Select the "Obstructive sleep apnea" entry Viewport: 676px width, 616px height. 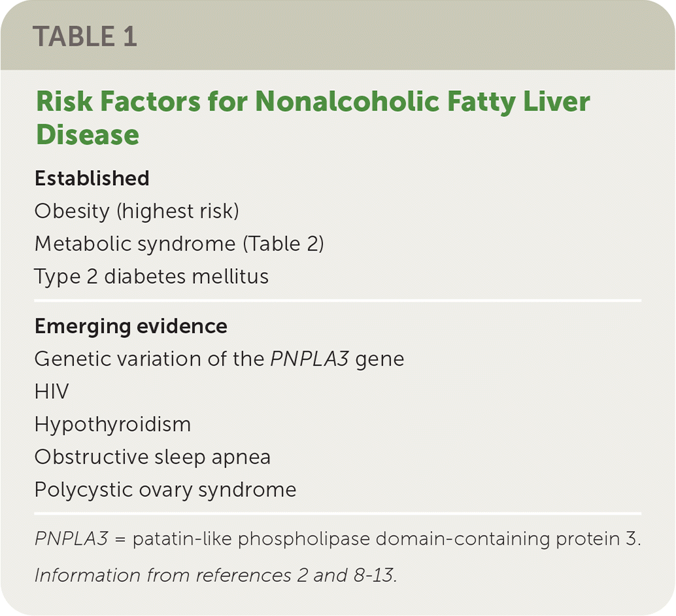[x=152, y=457]
